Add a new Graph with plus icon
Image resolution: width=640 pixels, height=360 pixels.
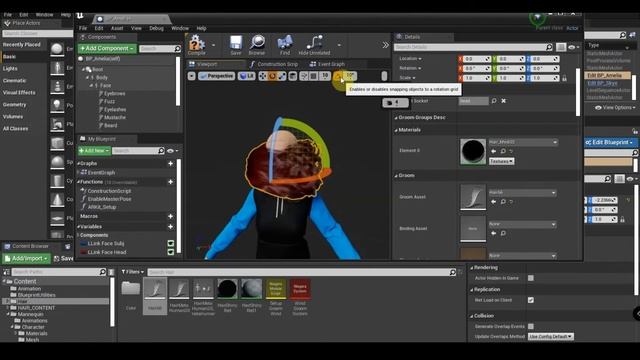[x=171, y=163]
